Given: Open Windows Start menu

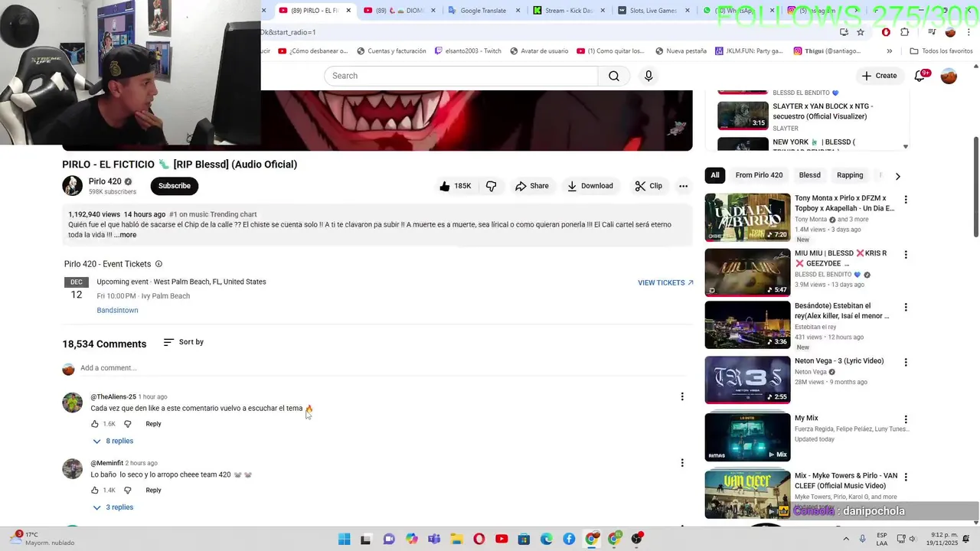Looking at the screenshot, I should pos(345,540).
